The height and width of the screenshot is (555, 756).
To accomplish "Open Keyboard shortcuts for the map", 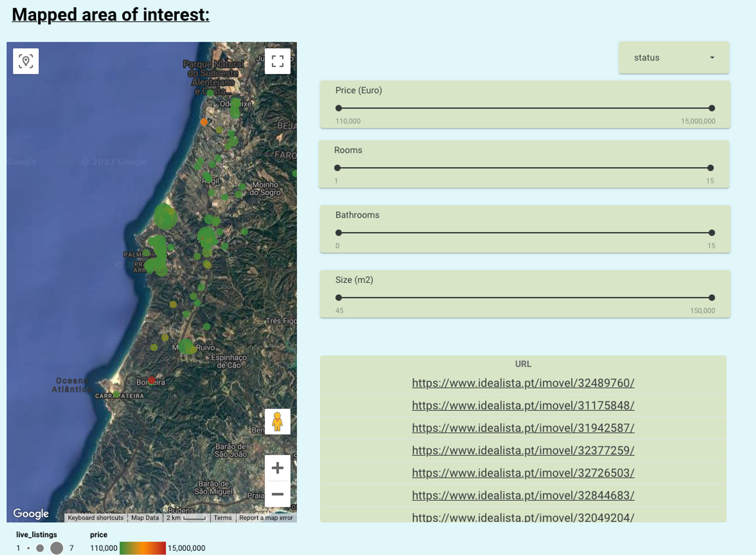I will (96, 518).
